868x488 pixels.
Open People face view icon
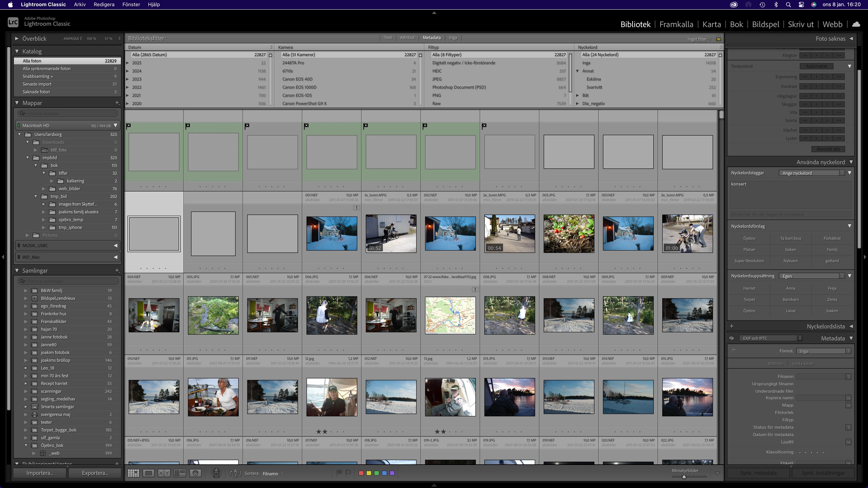195,473
